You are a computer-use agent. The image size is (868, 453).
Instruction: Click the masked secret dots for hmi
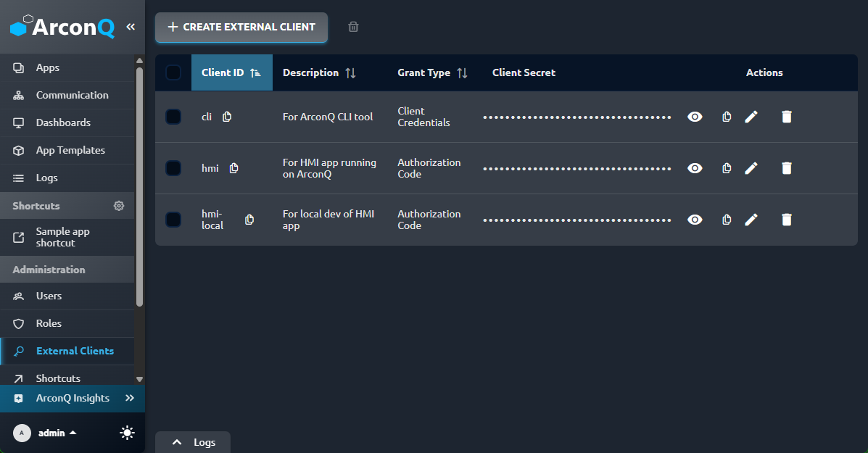pos(576,169)
